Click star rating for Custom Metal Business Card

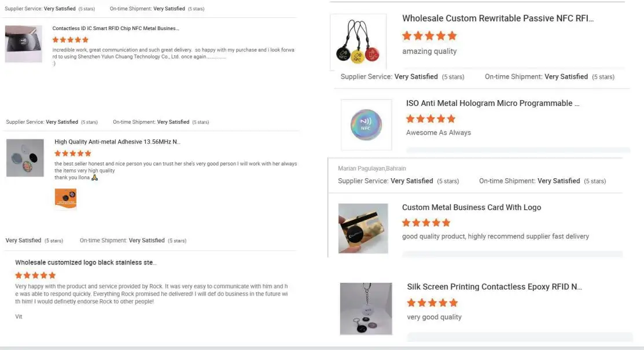(x=426, y=223)
